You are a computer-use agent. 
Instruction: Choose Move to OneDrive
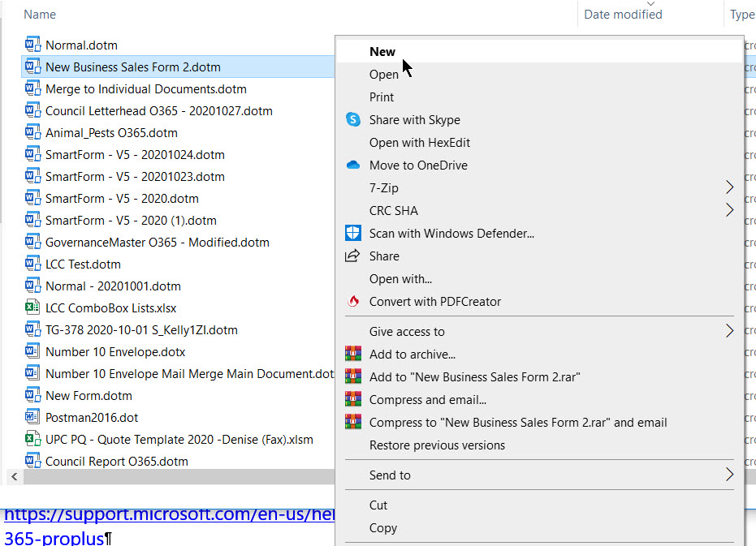click(539, 165)
